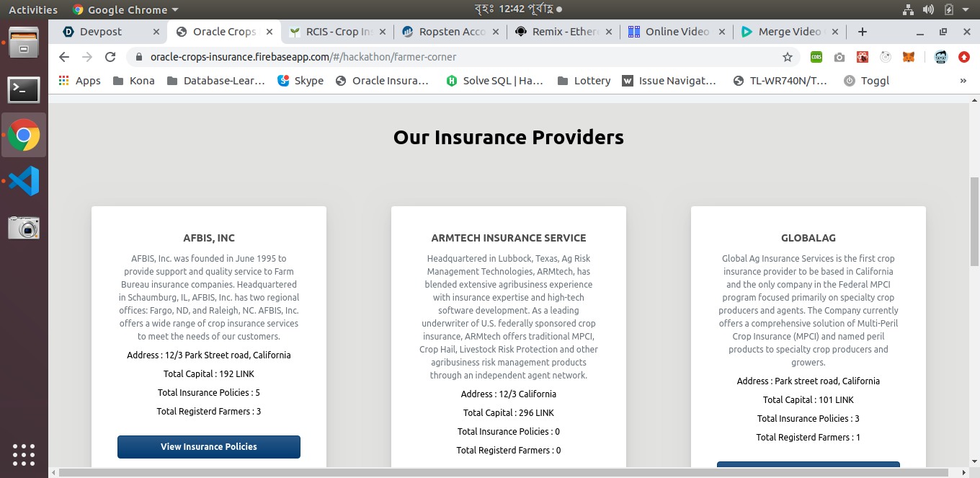Screen dimensions: 980x478
Task: Open a new browser tab
Action: coord(863,32)
